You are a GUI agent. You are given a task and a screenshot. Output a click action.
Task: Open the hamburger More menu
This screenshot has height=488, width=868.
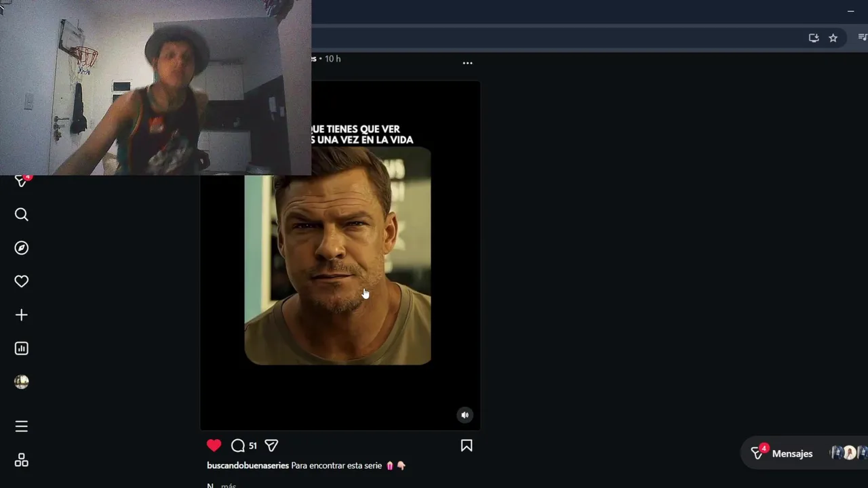click(x=22, y=426)
